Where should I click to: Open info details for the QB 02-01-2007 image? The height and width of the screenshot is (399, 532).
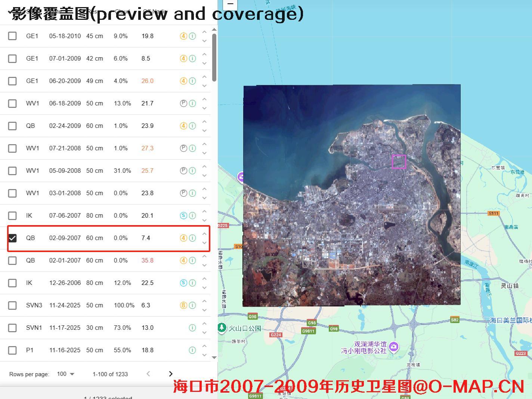192,260
